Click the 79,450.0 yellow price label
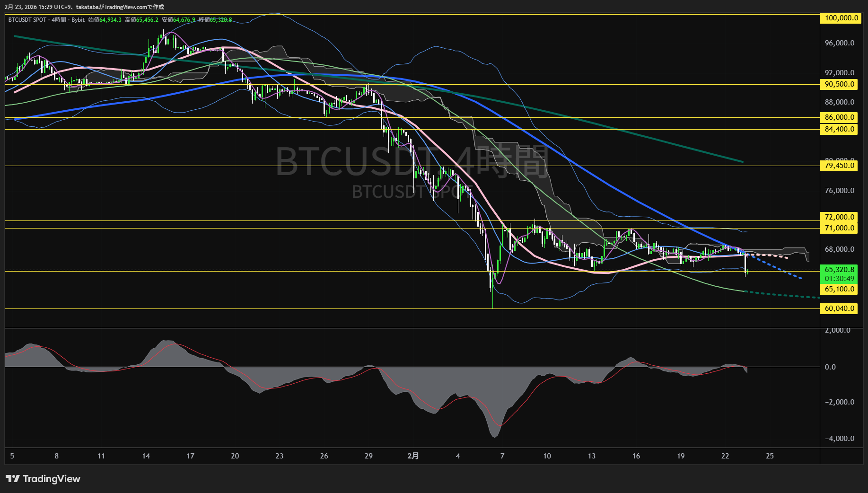This screenshot has height=493, width=868. 839,166
